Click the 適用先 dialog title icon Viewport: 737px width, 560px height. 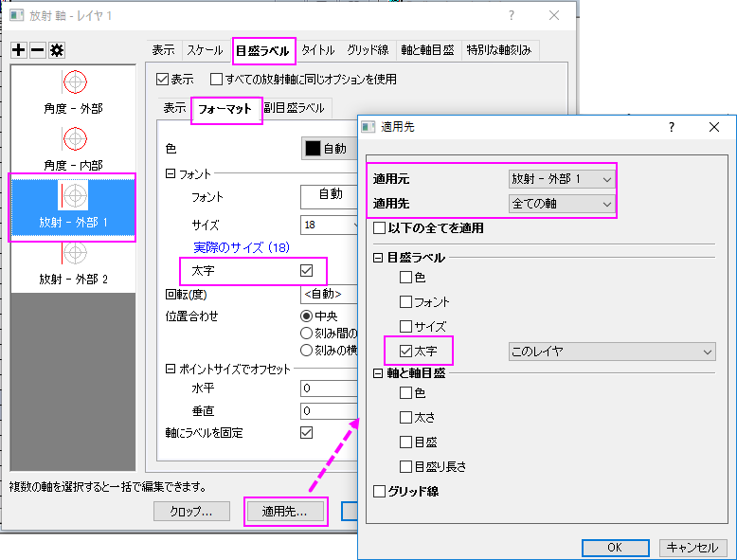point(368,126)
